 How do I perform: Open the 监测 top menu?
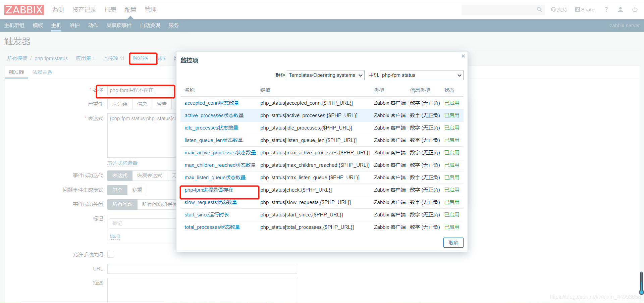pyautogui.click(x=58, y=10)
